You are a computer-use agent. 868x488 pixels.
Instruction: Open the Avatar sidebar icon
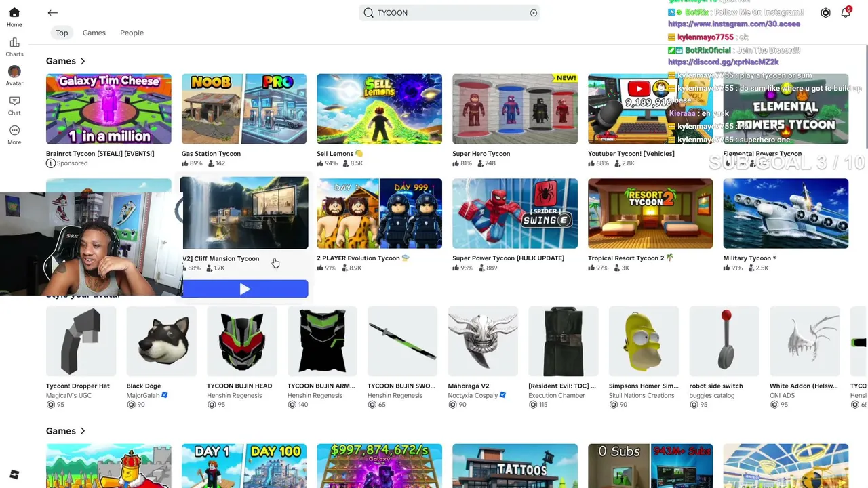coord(14,76)
